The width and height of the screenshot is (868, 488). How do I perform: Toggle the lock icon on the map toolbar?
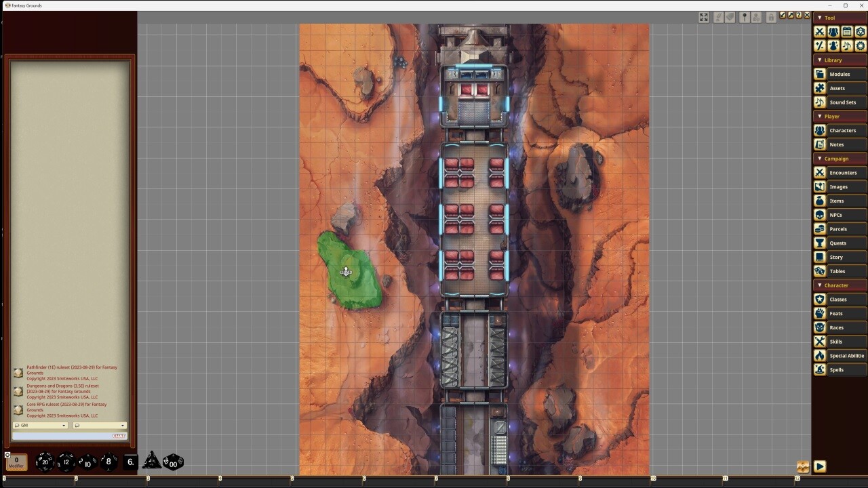click(771, 17)
